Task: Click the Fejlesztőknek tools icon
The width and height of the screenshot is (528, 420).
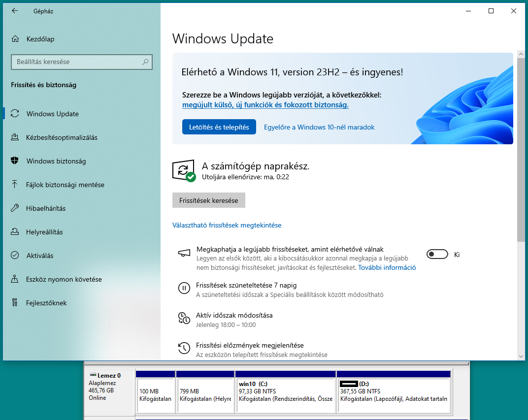Action: coord(14,302)
